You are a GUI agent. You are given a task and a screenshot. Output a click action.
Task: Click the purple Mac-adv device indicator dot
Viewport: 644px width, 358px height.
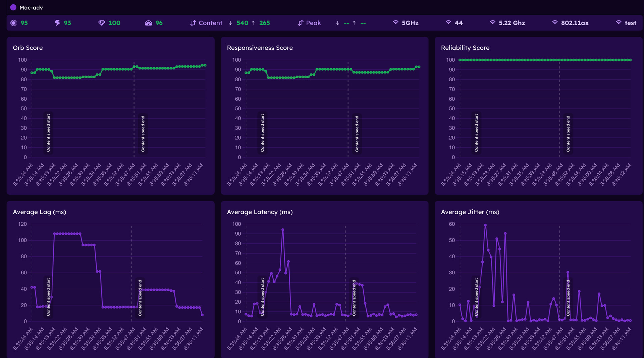click(x=13, y=7)
